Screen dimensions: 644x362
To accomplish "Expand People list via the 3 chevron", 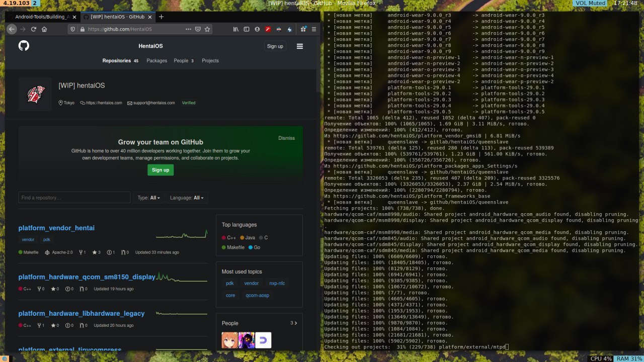I will [x=294, y=323].
